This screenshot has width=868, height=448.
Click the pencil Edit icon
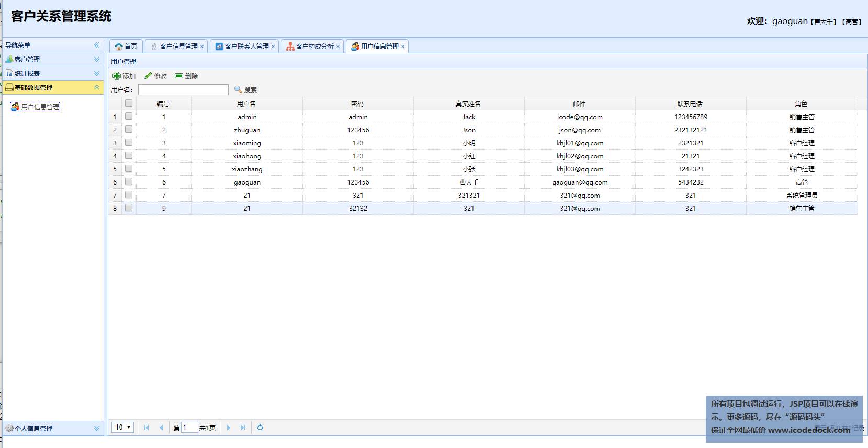point(148,76)
